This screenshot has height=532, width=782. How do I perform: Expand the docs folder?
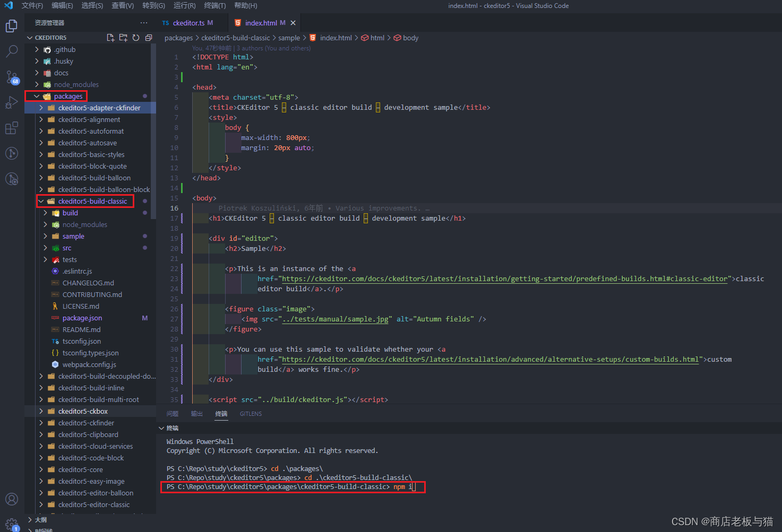pos(37,73)
